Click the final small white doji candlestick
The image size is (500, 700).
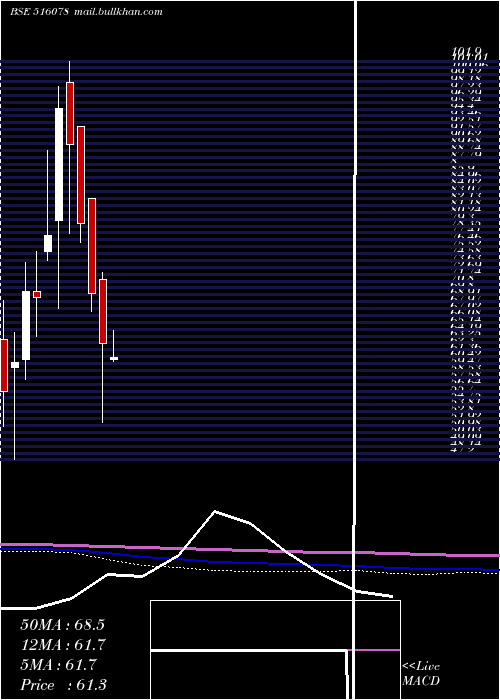pyautogui.click(x=114, y=358)
